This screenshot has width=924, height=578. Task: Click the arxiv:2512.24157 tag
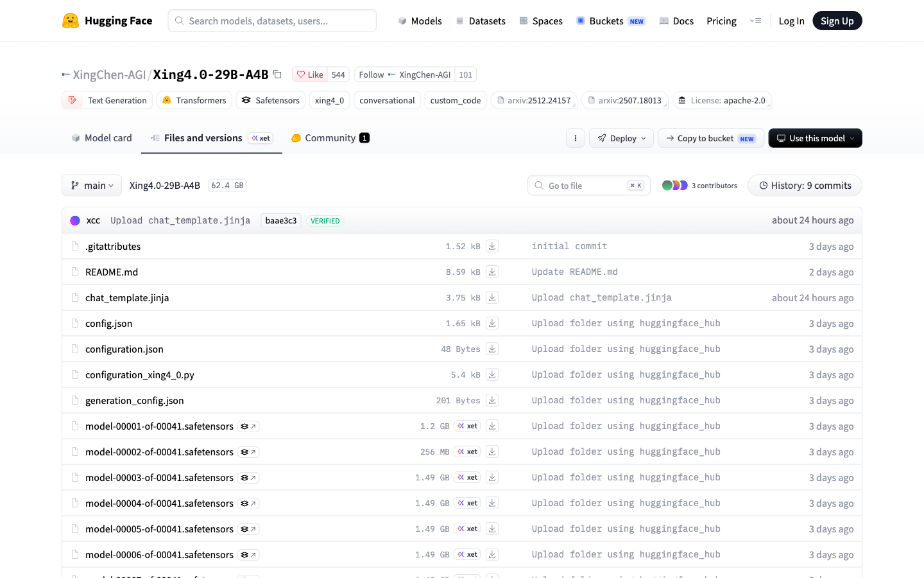534,100
